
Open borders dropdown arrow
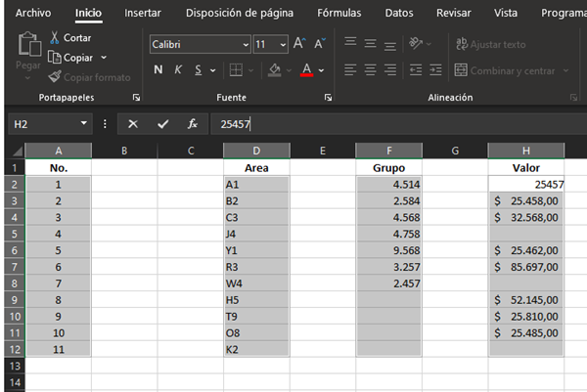click(250, 70)
